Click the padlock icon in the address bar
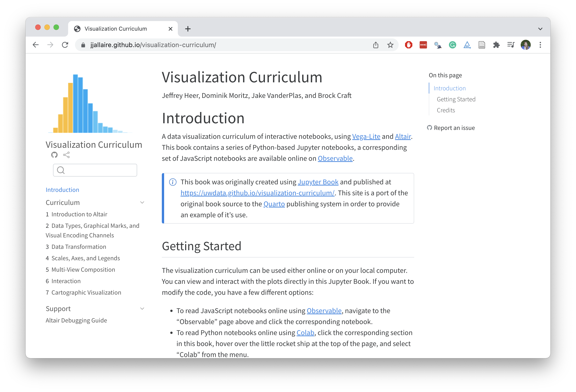The width and height of the screenshot is (576, 392). (83, 45)
